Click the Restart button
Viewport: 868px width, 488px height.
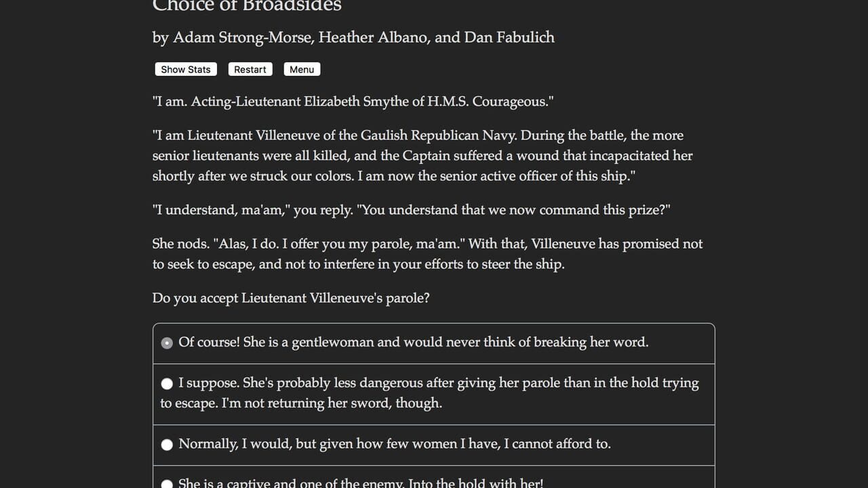250,69
